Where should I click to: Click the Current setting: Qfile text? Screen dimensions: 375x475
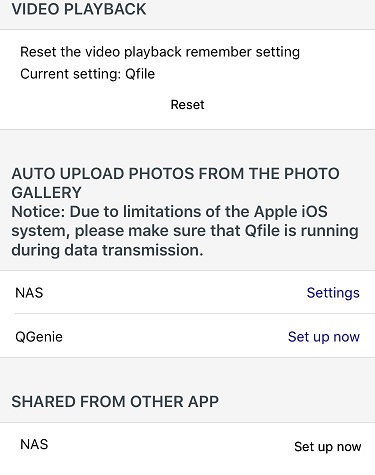87,74
